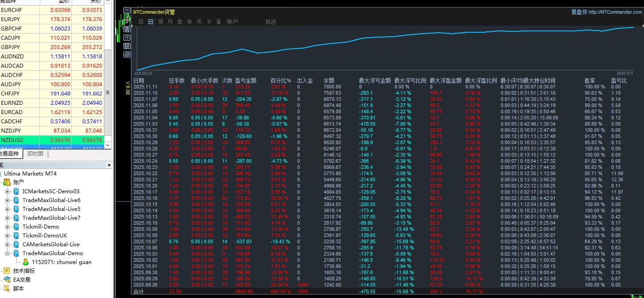Click the server icon next to Tickmill-Demo
The height and width of the screenshot is (298, 644).
[x=16, y=226]
